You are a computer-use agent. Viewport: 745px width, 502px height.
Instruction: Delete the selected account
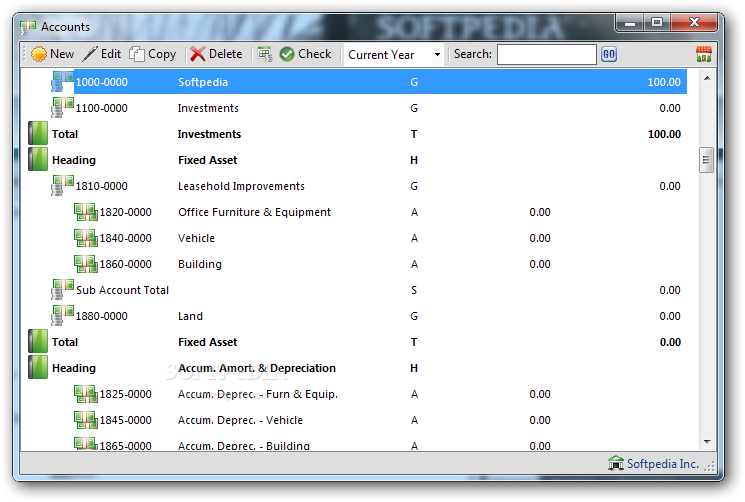tap(216, 54)
